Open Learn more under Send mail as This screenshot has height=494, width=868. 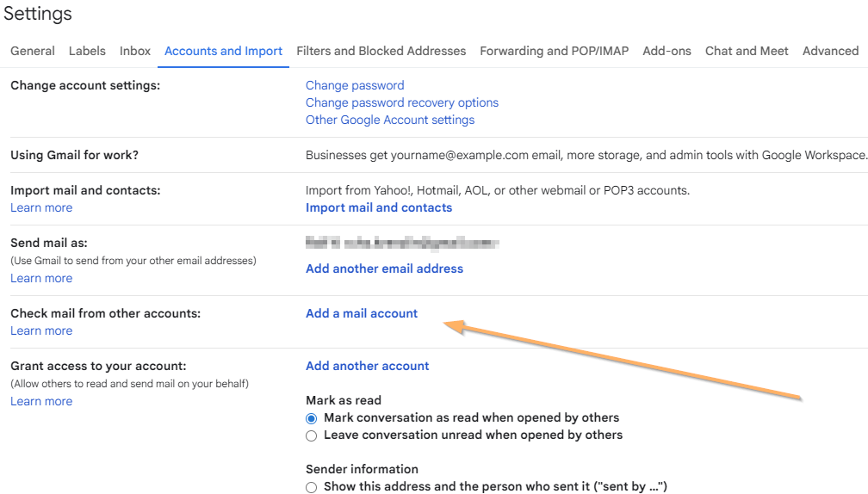click(41, 278)
